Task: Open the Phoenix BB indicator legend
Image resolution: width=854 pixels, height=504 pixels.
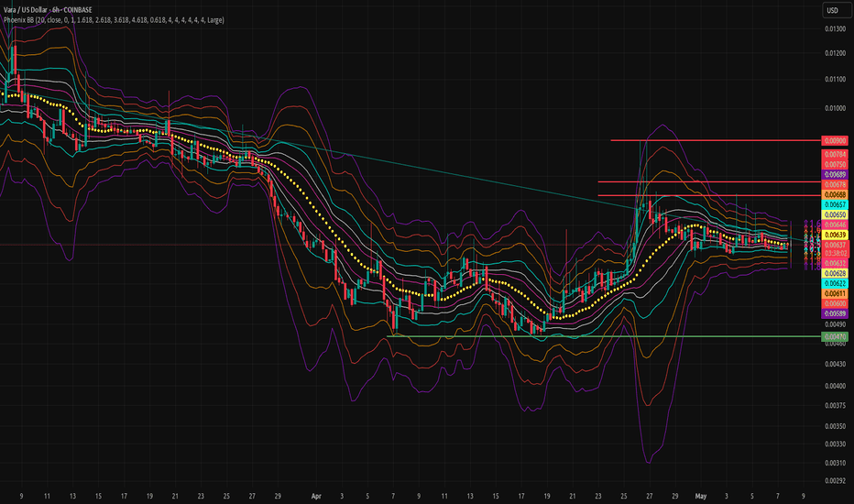Action: [x=114, y=20]
